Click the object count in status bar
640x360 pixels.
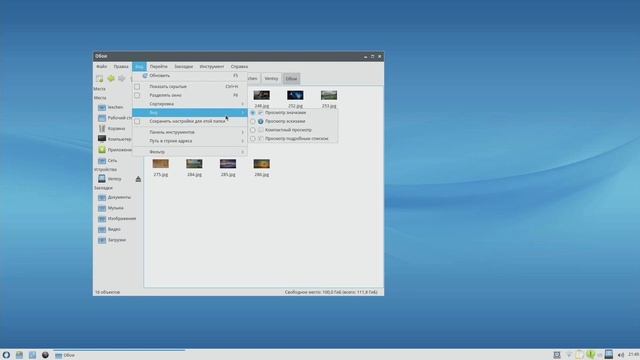point(107,292)
